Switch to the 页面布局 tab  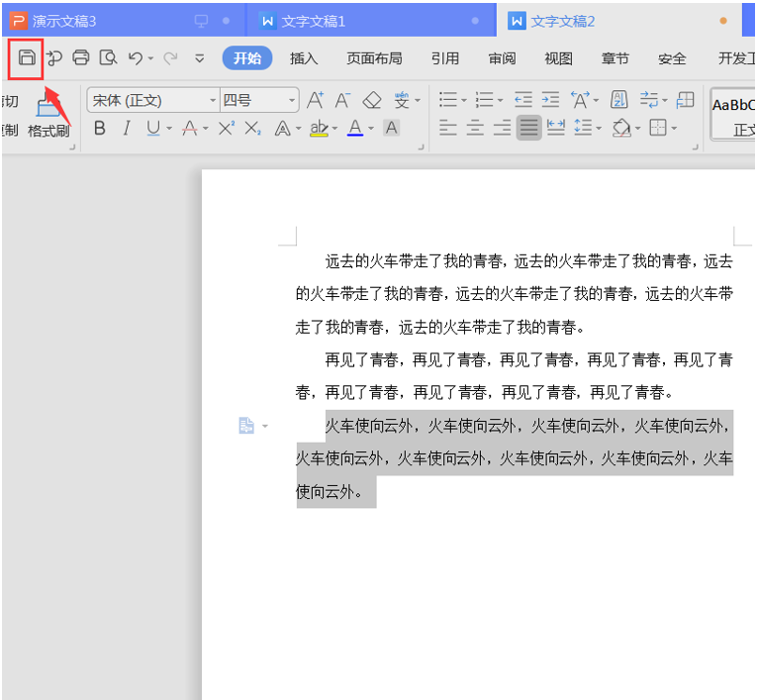click(374, 58)
